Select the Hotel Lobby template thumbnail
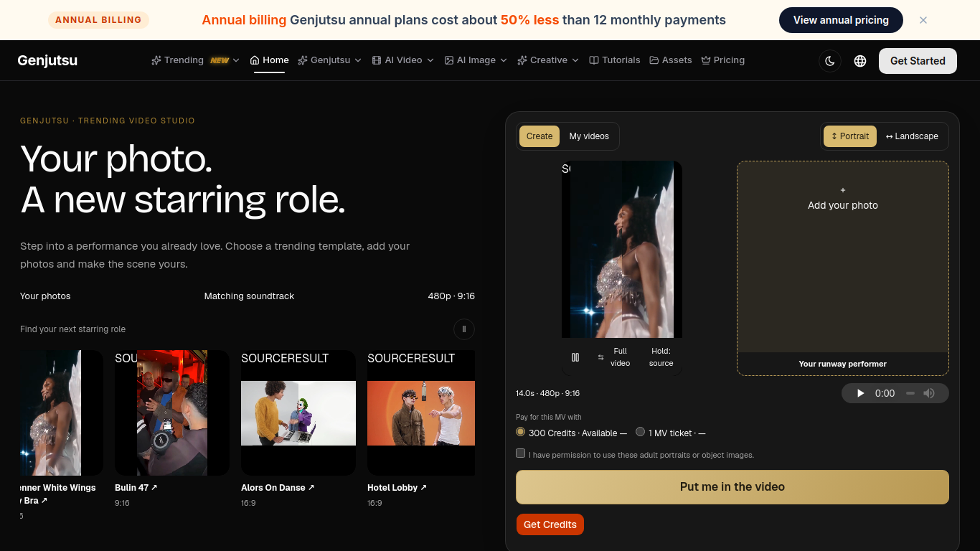980x551 pixels. 421,413
